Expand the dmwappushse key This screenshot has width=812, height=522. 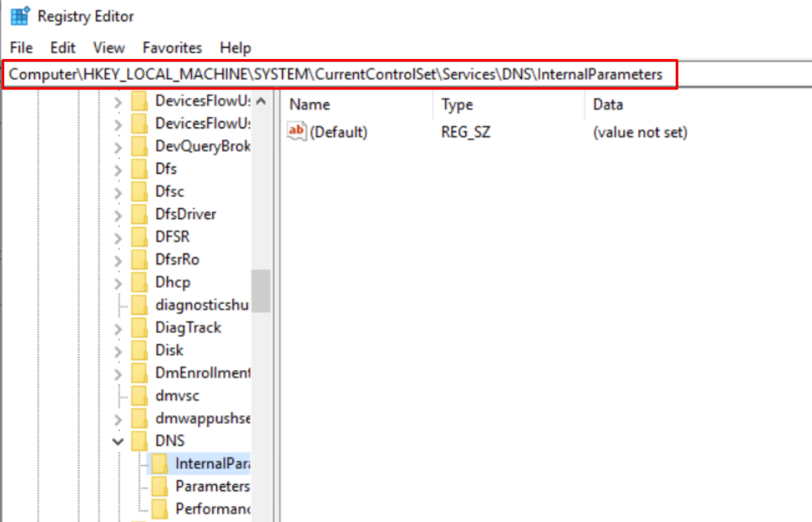pos(118,420)
